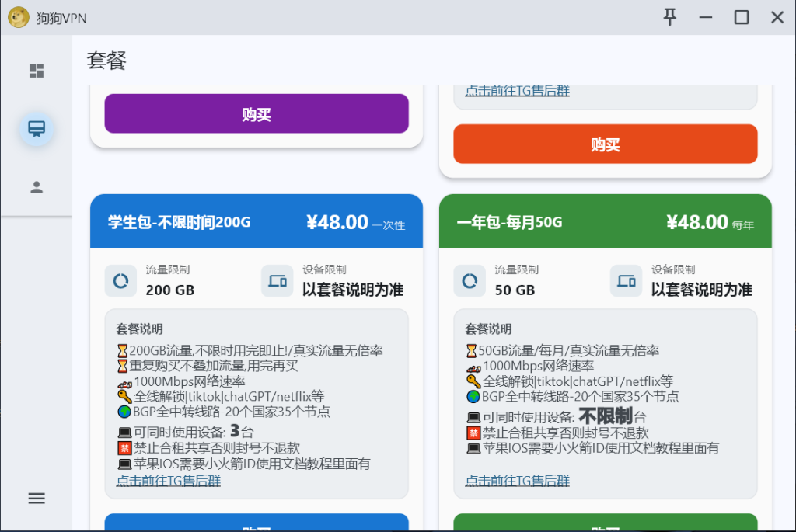Viewport: 796px width, 532px height.
Task: Click 全线解锁|tiktok|chatGPT/netflix等 in 学生包 card
Action: [220, 396]
